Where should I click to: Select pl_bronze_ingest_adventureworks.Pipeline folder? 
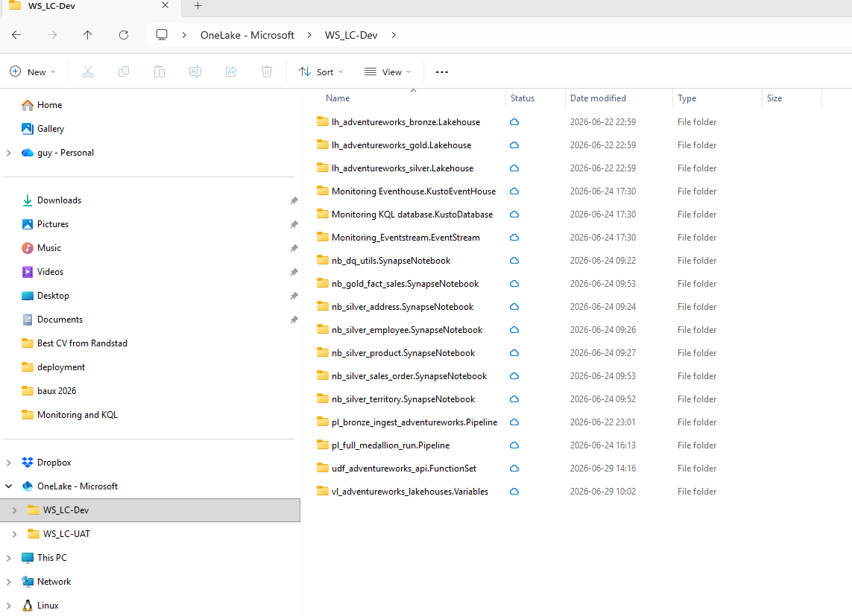pos(414,422)
